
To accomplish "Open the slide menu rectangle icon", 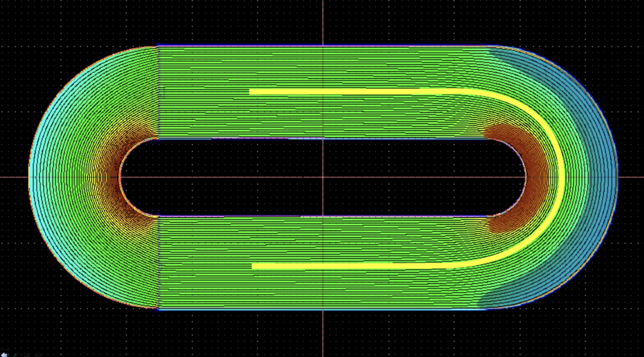I will (x=27, y=355).
